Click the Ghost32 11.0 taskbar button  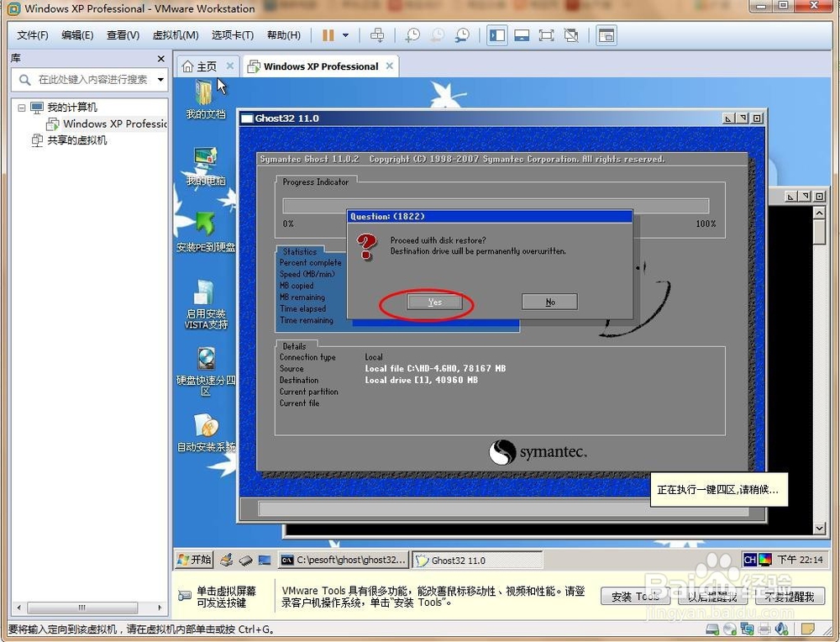tap(477, 560)
